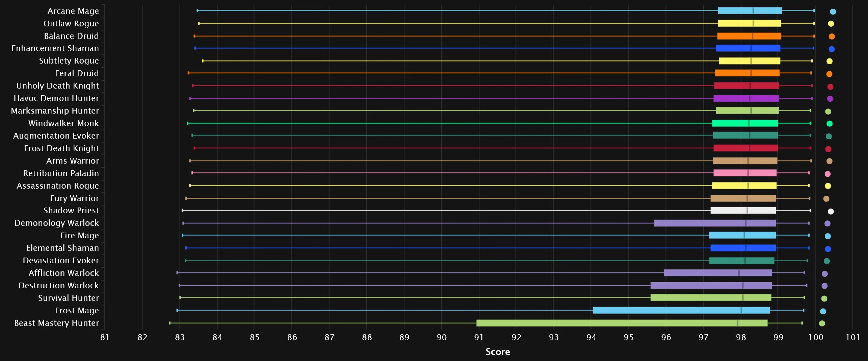Click the Survival Hunter box plot bar
The image size is (868, 361).
coord(711,298)
